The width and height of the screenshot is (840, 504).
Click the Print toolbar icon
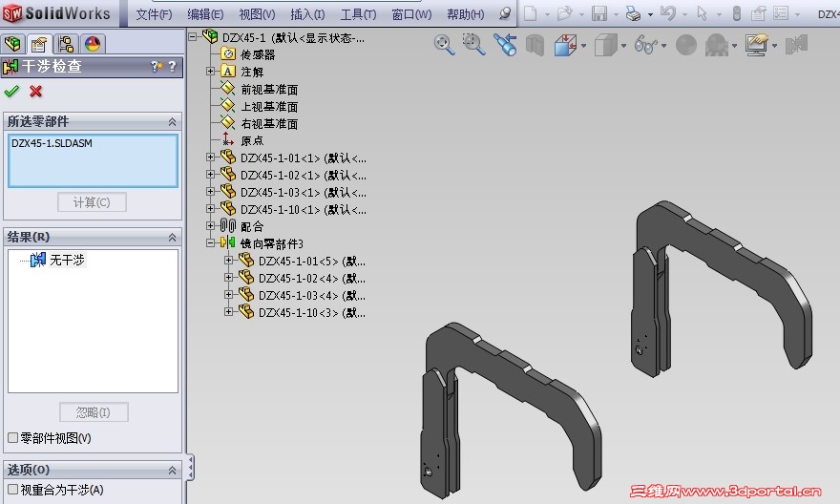click(633, 14)
